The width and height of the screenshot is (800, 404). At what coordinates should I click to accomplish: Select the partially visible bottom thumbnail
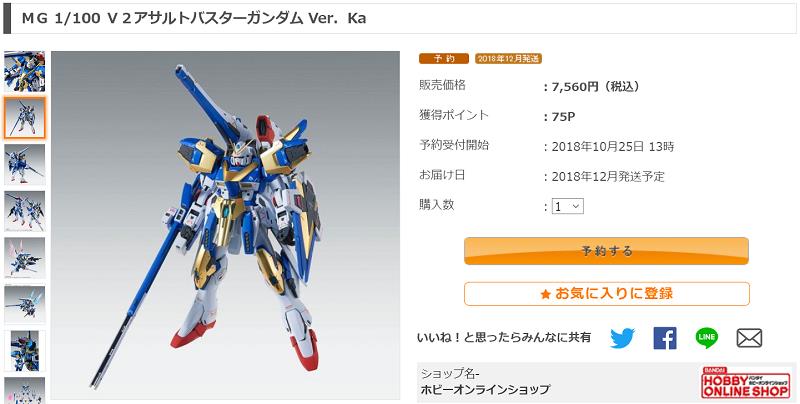(x=24, y=390)
